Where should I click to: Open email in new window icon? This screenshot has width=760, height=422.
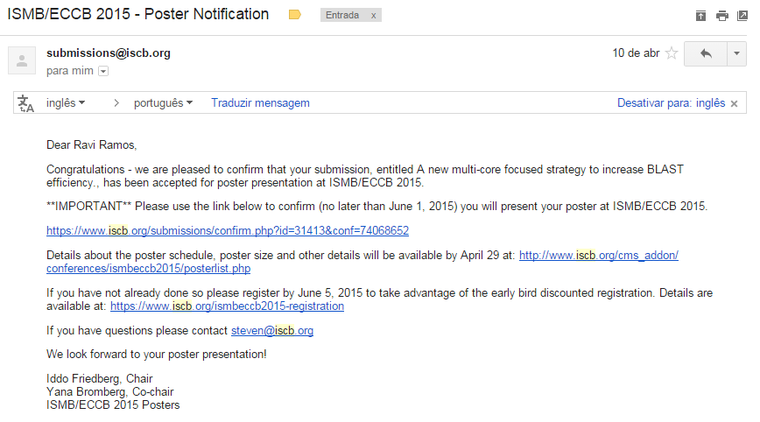[743, 16]
